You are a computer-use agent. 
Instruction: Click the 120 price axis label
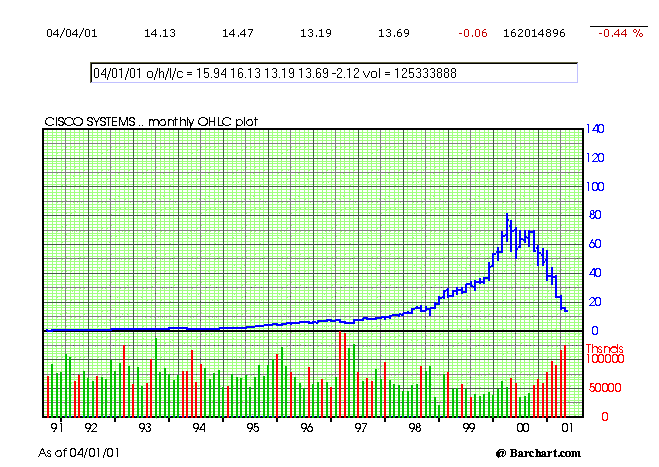pos(595,158)
